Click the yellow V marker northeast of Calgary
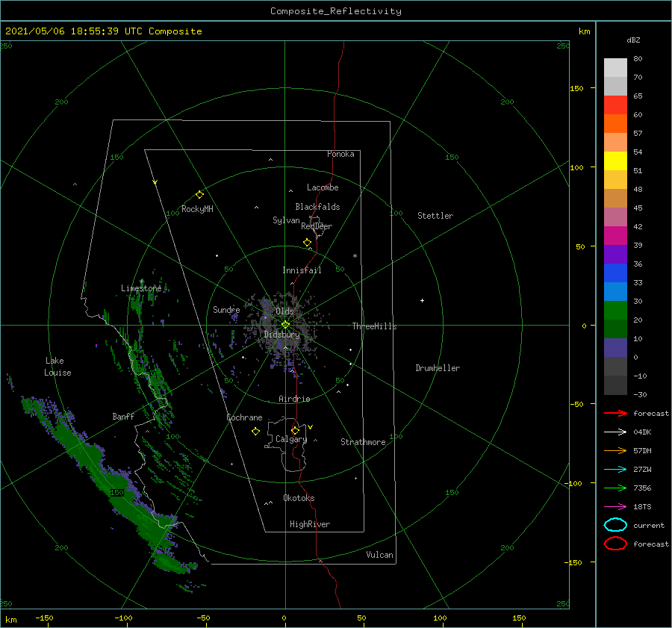The width and height of the screenshot is (672, 628). pyautogui.click(x=311, y=427)
